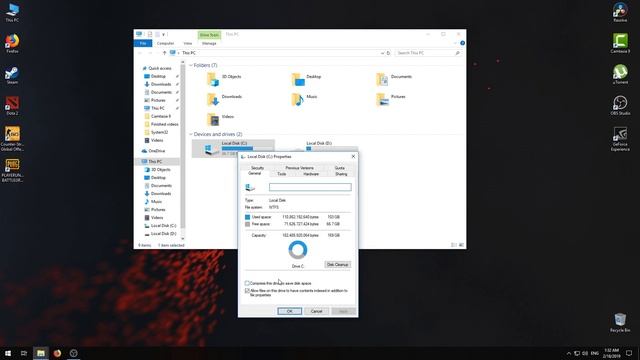This screenshot has height=360, width=640.
Task: Select the uTorrent desktop icon
Action: tap(620, 74)
